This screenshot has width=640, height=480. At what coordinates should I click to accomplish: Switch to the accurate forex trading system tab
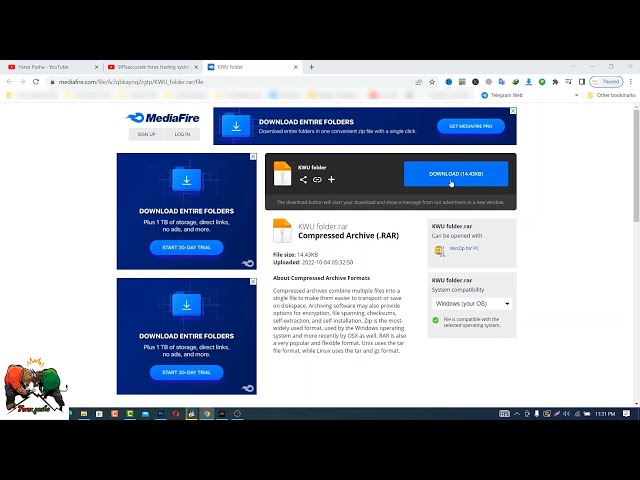[x=152, y=67]
